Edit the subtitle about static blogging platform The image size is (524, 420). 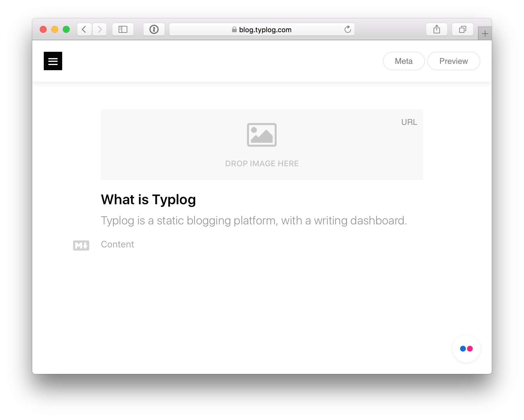(254, 221)
